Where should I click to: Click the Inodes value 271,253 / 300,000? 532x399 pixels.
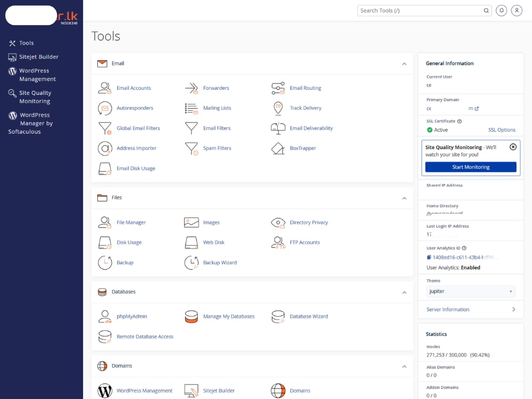coord(446,355)
